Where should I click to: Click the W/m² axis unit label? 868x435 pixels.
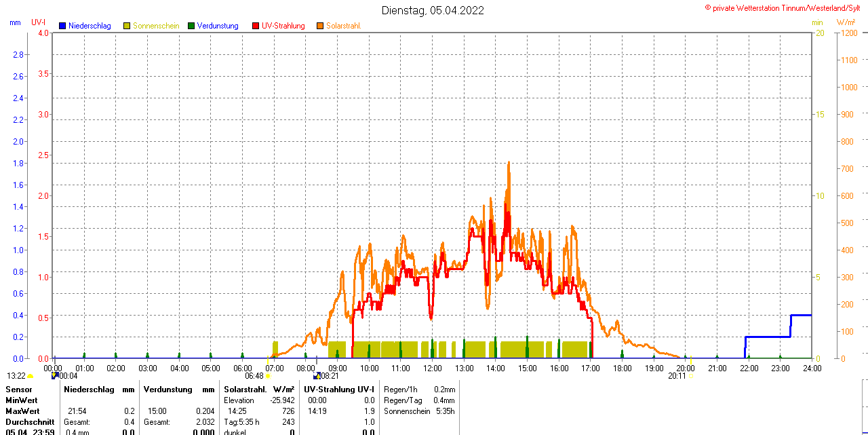click(x=846, y=22)
